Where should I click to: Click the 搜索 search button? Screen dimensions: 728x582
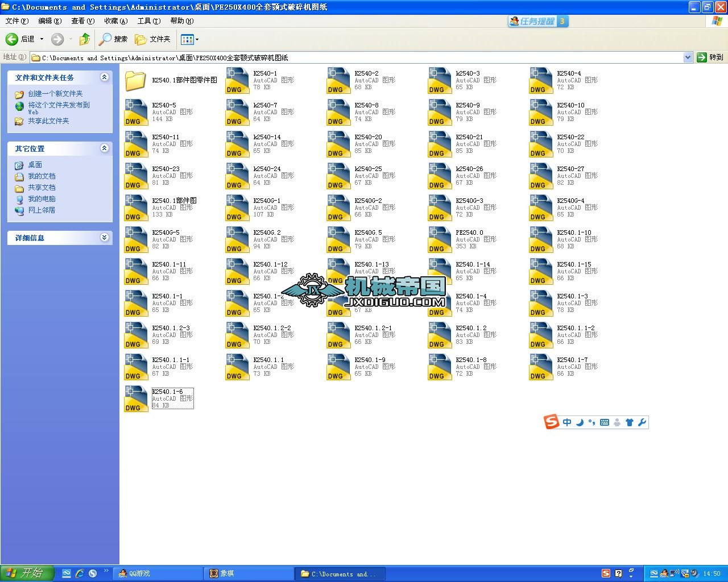[x=113, y=39]
